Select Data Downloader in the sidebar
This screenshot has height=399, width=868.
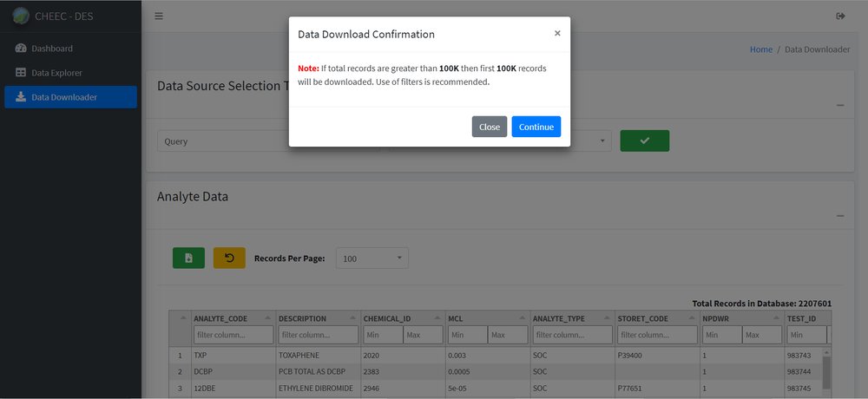point(64,97)
